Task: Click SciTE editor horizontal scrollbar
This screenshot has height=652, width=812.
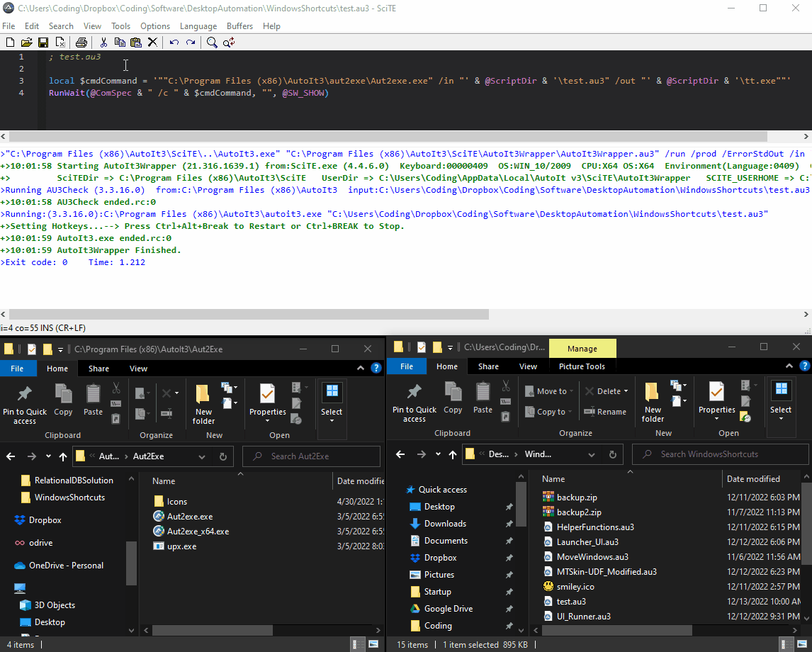Action: click(388, 137)
